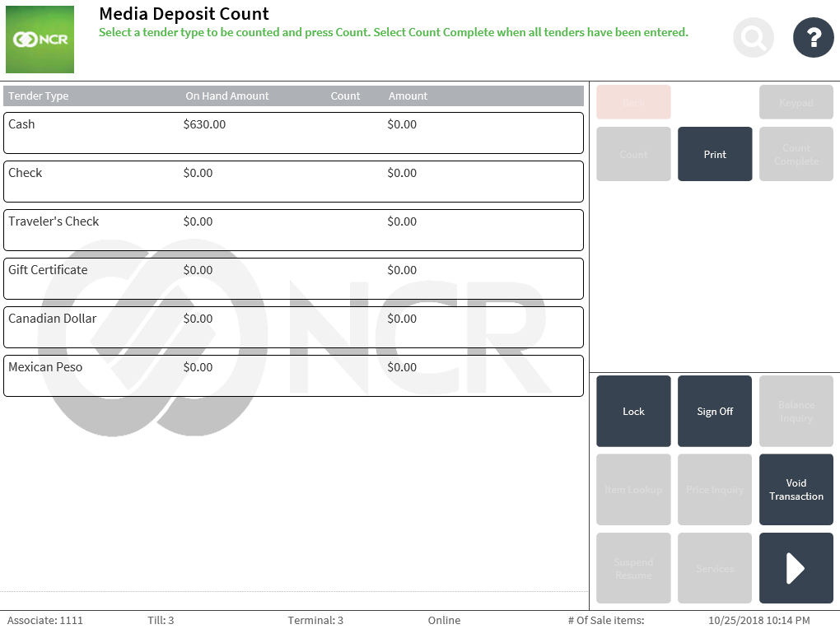This screenshot has height=629, width=840.
Task: Click the Count Complete button
Action: click(796, 154)
